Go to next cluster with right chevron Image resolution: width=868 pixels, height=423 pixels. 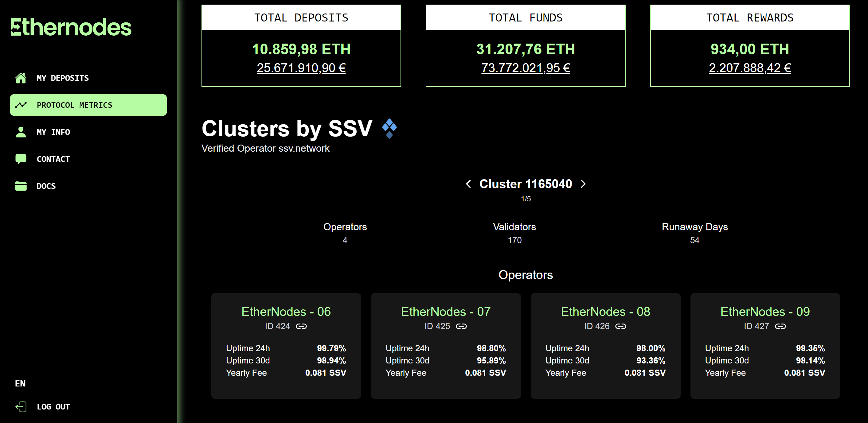click(583, 184)
